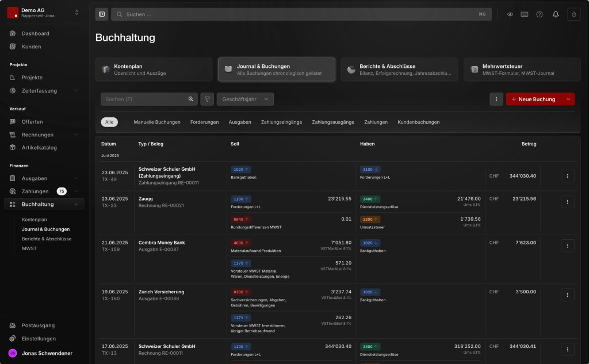This screenshot has height=364, width=589.
Task: Open Jonas Schwendener user profile
Action: point(41,353)
